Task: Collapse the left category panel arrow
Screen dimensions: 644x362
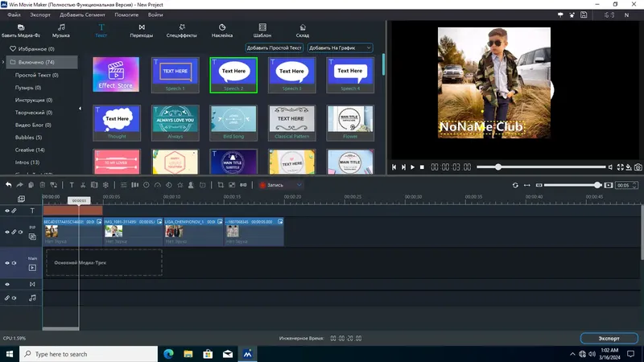Action: [80, 109]
